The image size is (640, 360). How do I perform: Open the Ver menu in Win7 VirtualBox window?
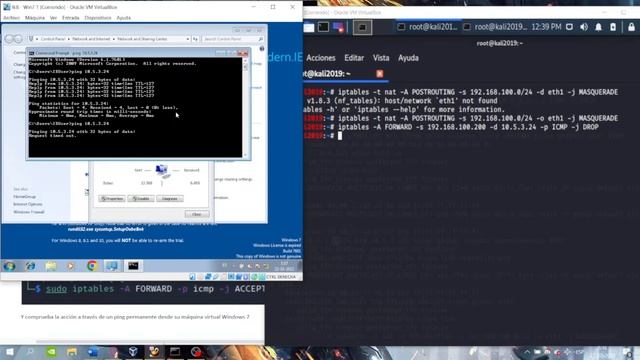[x=53, y=18]
